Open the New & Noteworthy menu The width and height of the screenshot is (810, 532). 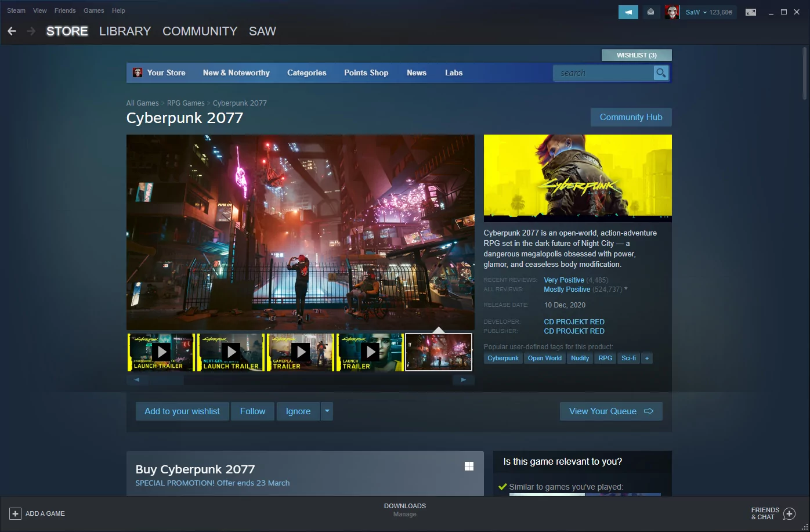[236, 73]
